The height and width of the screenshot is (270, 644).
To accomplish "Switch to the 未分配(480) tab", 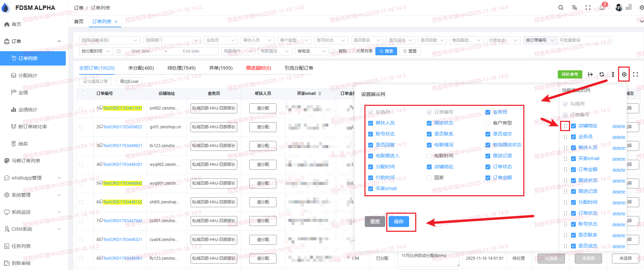I will tap(141, 68).
